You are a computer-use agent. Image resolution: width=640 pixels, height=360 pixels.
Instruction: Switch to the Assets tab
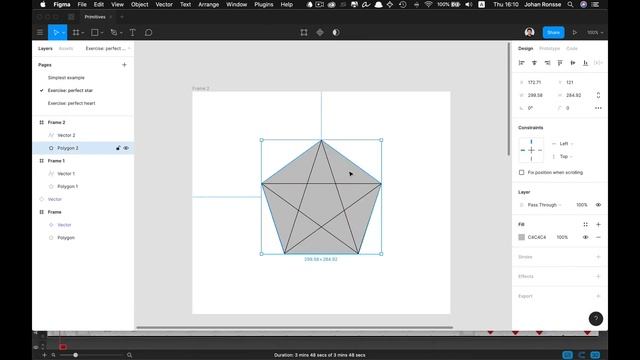66,48
